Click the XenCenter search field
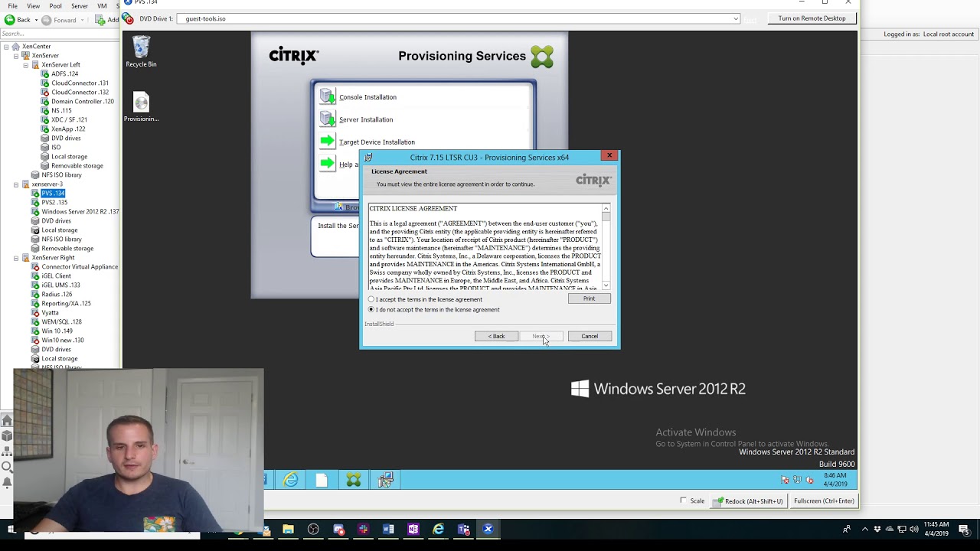 click(x=59, y=34)
